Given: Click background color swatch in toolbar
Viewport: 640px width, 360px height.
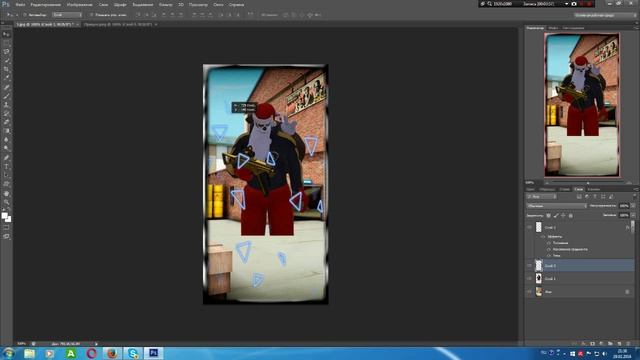Looking at the screenshot, I should point(8,219).
